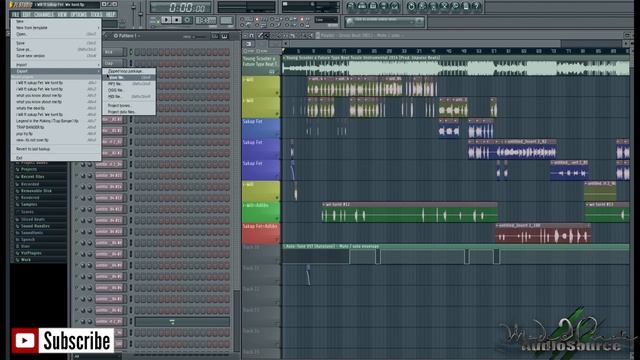Screen dimensions: 640x360
Task: Toggle the playlist snap magnet icon
Action: 252,36
